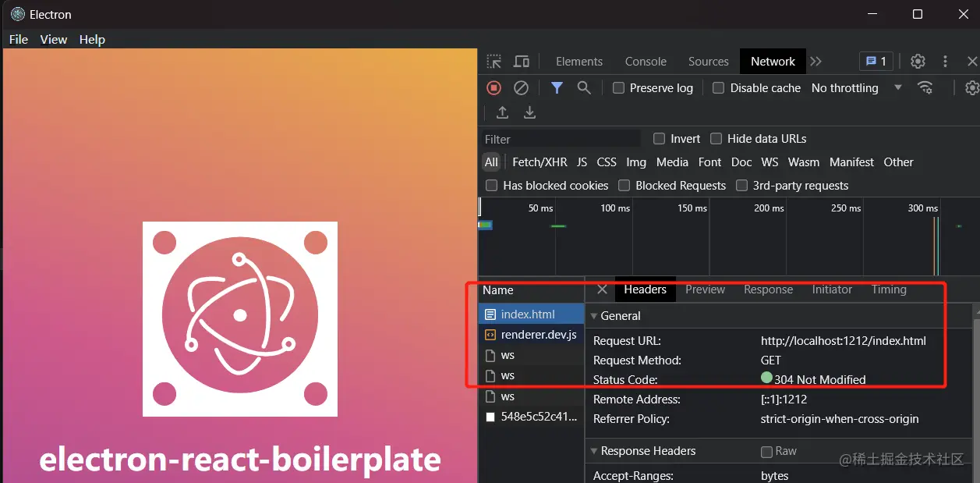Filter requests by WS
Image resolution: width=980 pixels, height=483 pixels.
click(770, 162)
